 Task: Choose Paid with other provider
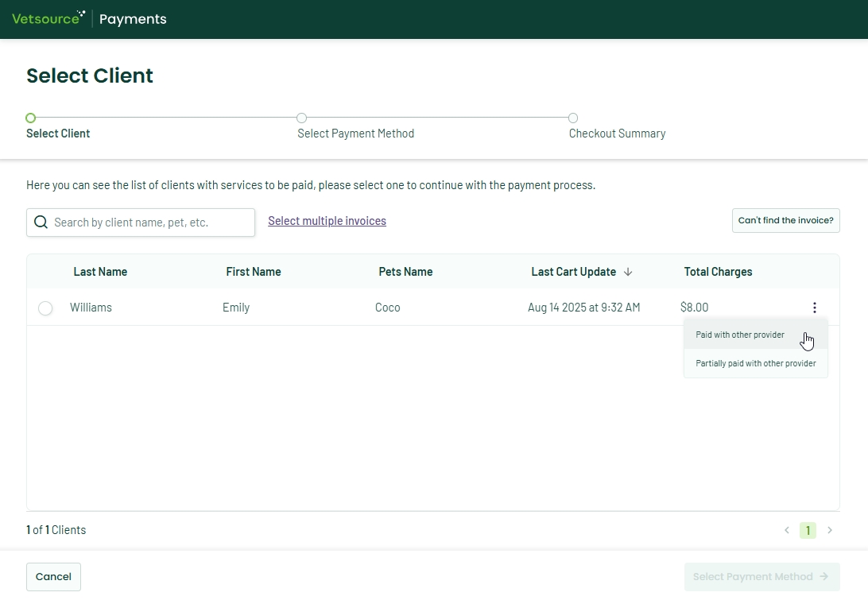click(x=740, y=335)
